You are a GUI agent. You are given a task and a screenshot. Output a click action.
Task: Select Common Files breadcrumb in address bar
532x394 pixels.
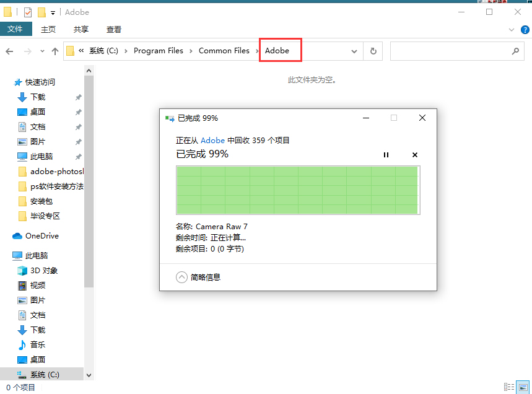(x=224, y=51)
